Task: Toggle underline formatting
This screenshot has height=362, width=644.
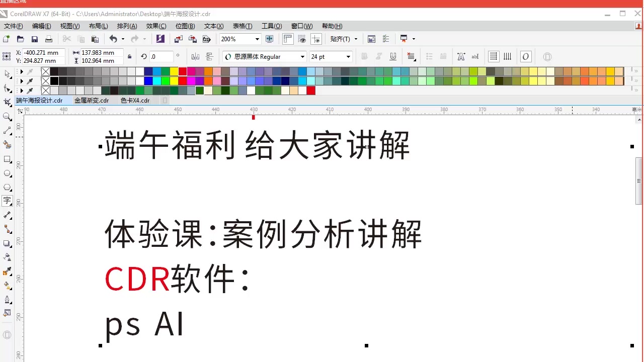Action: (393, 56)
